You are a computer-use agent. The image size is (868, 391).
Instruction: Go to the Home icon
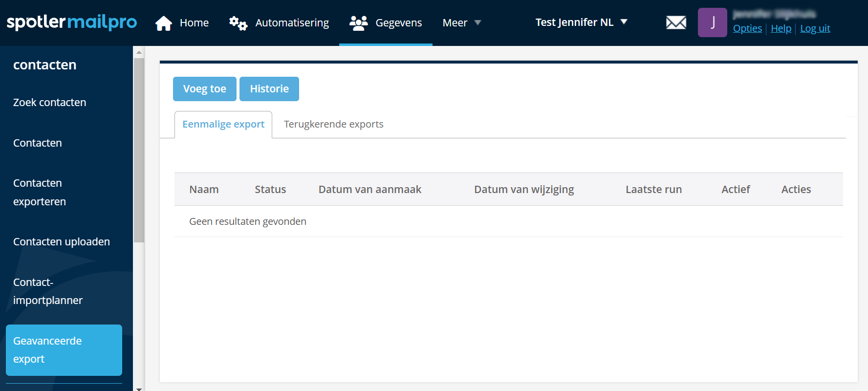pos(164,23)
